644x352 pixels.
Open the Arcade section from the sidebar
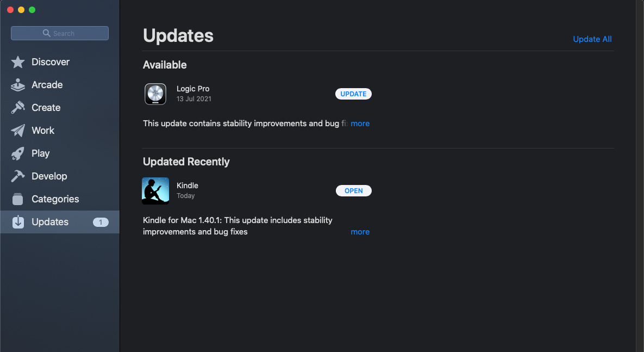[17, 84]
